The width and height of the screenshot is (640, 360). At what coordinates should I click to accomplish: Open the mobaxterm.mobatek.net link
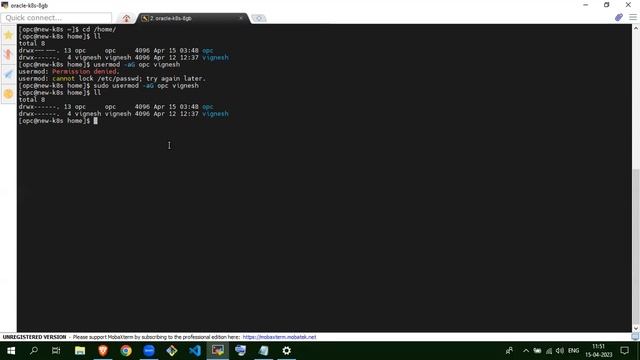279,337
